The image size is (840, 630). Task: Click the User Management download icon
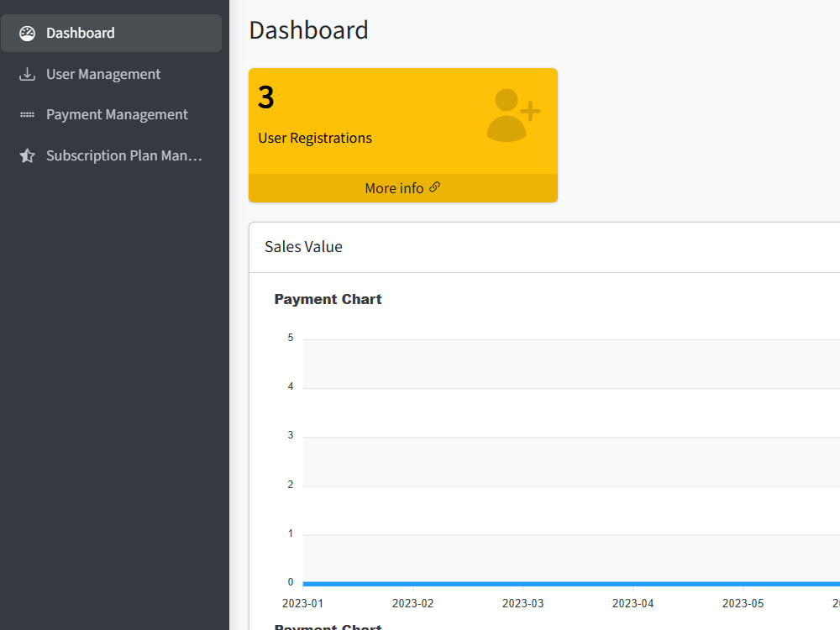[28, 74]
